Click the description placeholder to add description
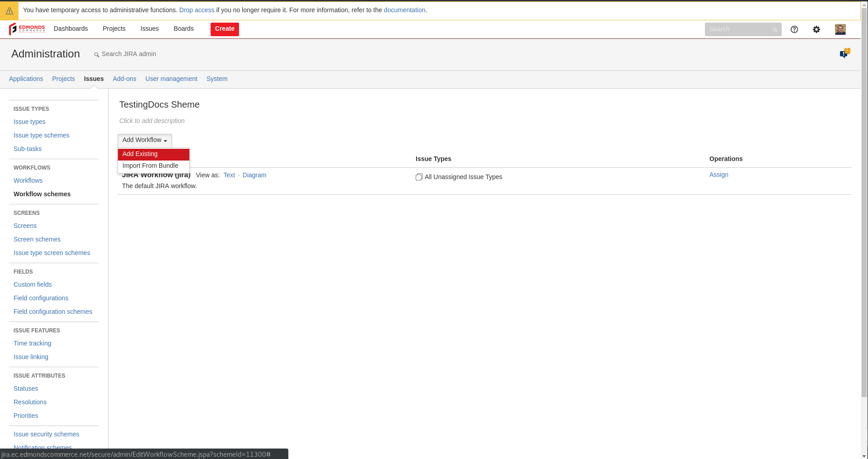The width and height of the screenshot is (868, 459). 152,121
